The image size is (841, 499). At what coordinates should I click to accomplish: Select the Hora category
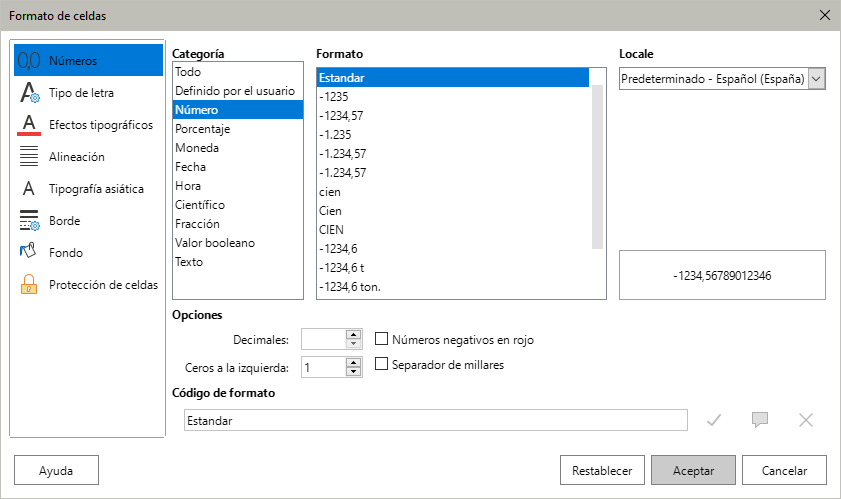point(238,186)
